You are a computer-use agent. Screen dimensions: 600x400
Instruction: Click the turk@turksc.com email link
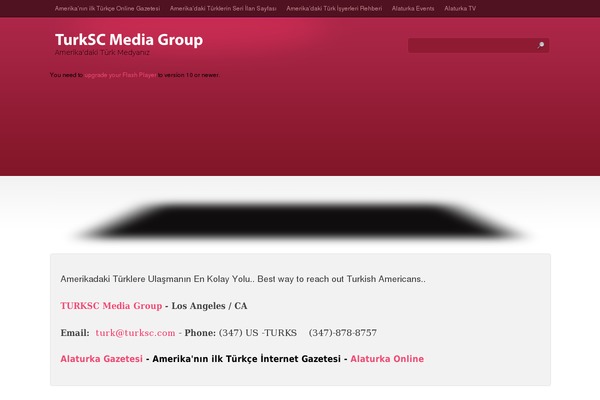[135, 333]
